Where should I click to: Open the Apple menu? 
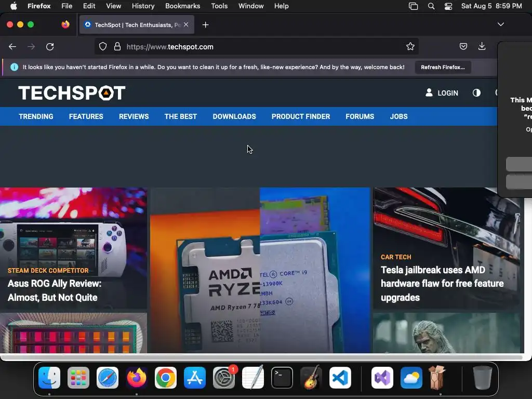[14, 6]
